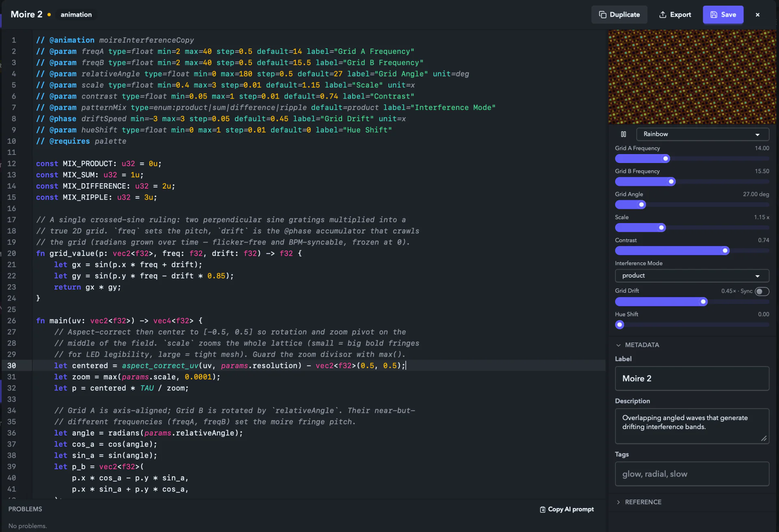Adjust the Hue Shift slider
The image size is (779, 532).
click(x=692, y=325)
